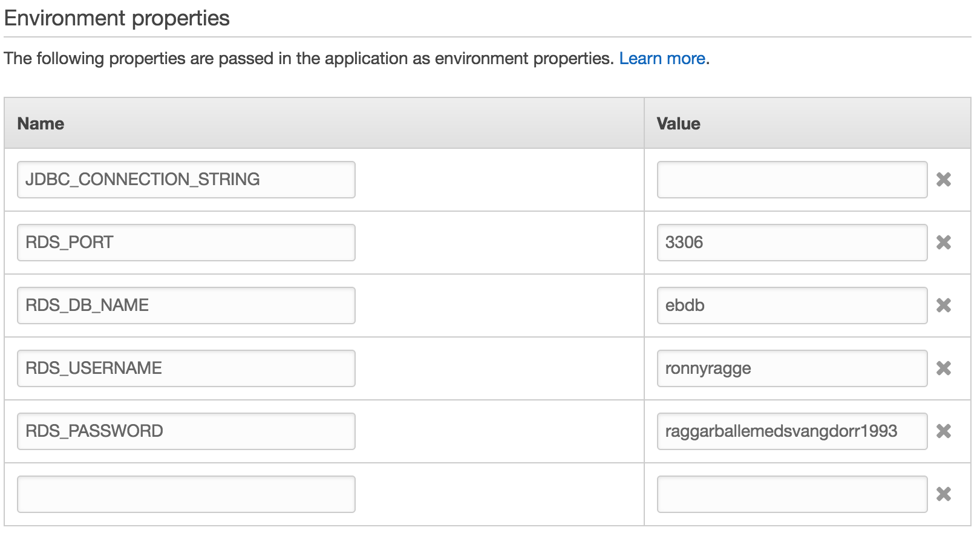This screenshot has width=980, height=536.
Task: Edit the RDS_PASSWORD value field
Action: [x=792, y=431]
